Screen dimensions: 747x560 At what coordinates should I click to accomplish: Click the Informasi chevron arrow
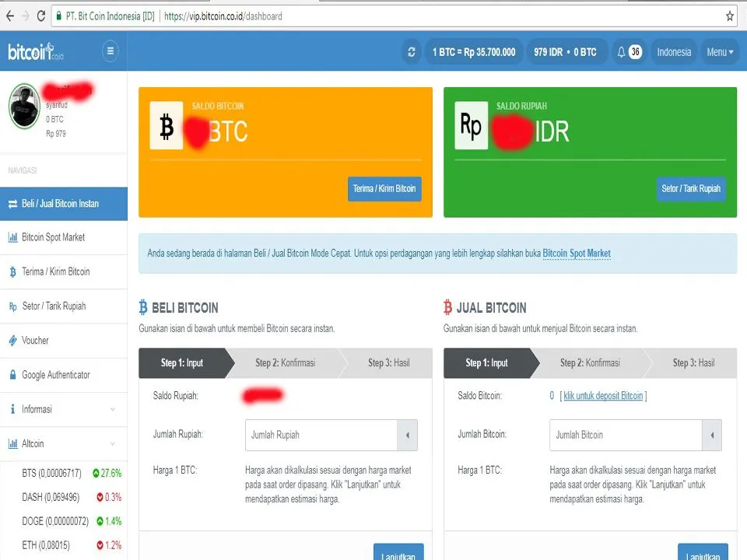[113, 410]
